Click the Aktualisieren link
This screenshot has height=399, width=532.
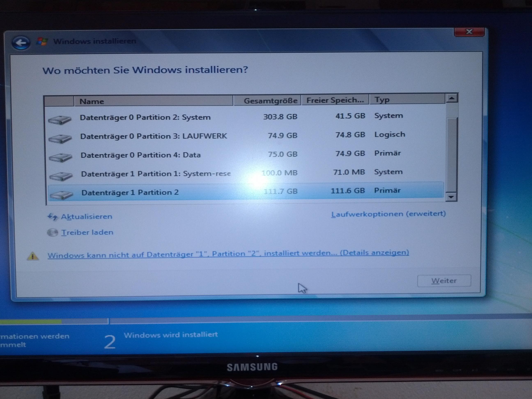(87, 216)
